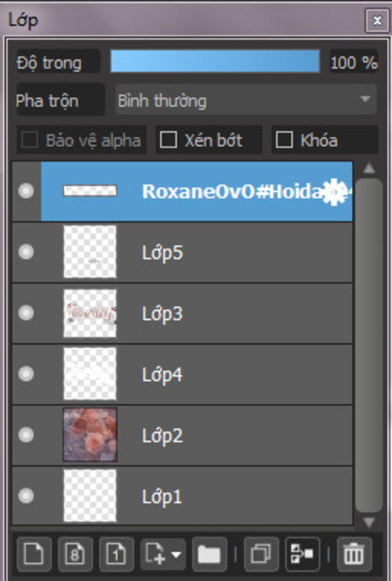Delete the selected layer with trash icon
Viewport: 392px width, 581px height.
(x=354, y=554)
